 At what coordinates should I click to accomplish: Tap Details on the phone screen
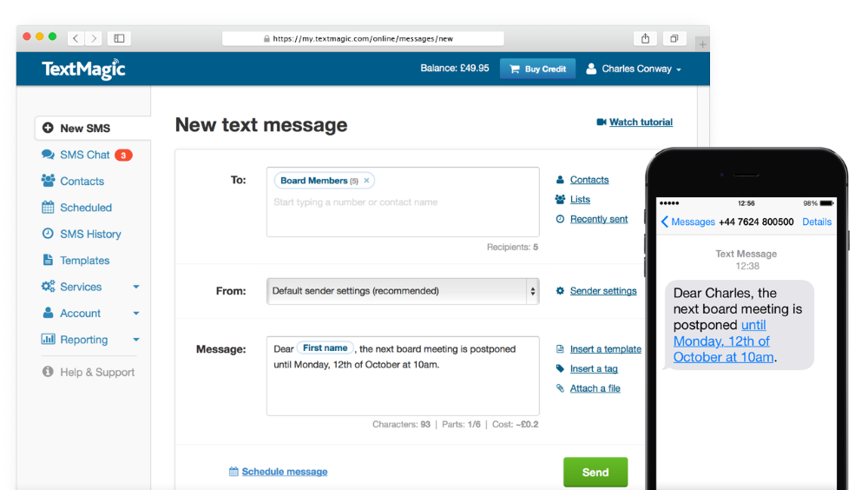(817, 222)
